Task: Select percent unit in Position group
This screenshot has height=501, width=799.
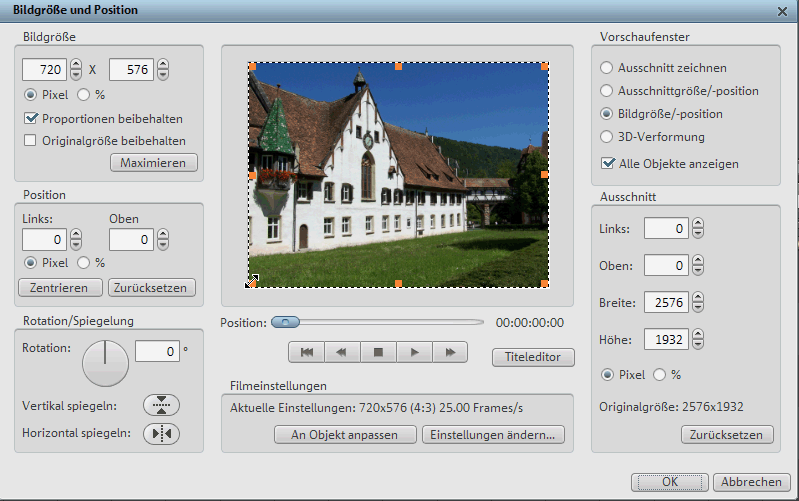Action: pyautogui.click(x=84, y=262)
